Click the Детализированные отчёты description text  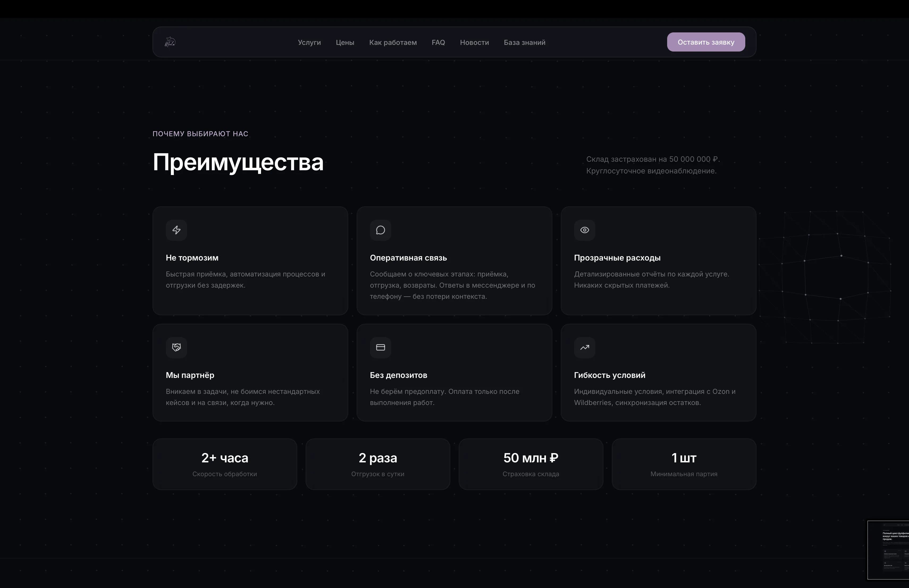pyautogui.click(x=651, y=280)
